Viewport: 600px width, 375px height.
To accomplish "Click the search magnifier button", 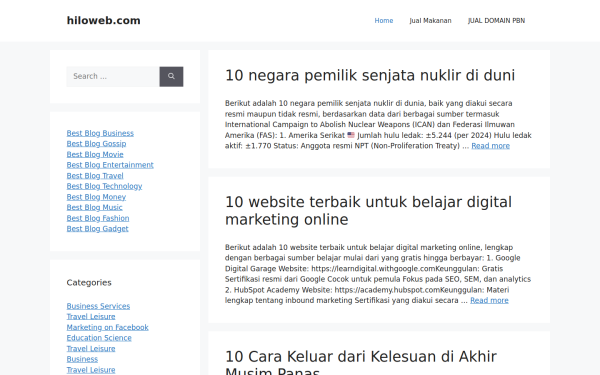I will coord(171,77).
